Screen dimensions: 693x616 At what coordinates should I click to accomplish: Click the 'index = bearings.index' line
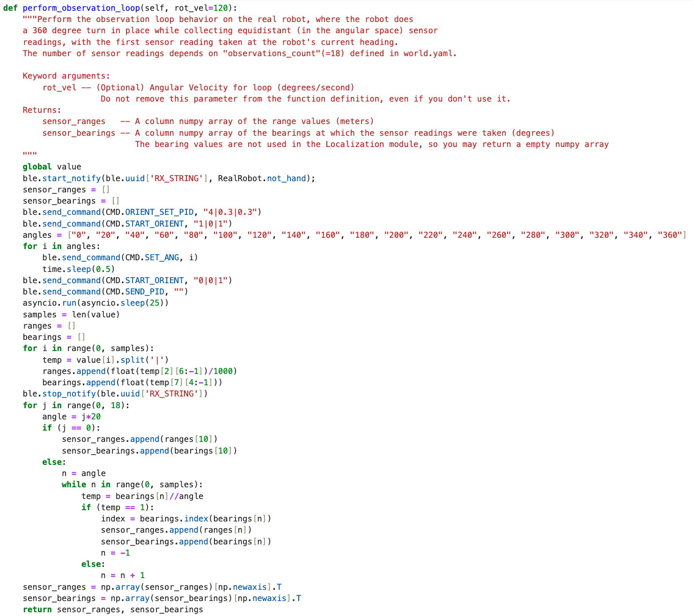click(186, 519)
